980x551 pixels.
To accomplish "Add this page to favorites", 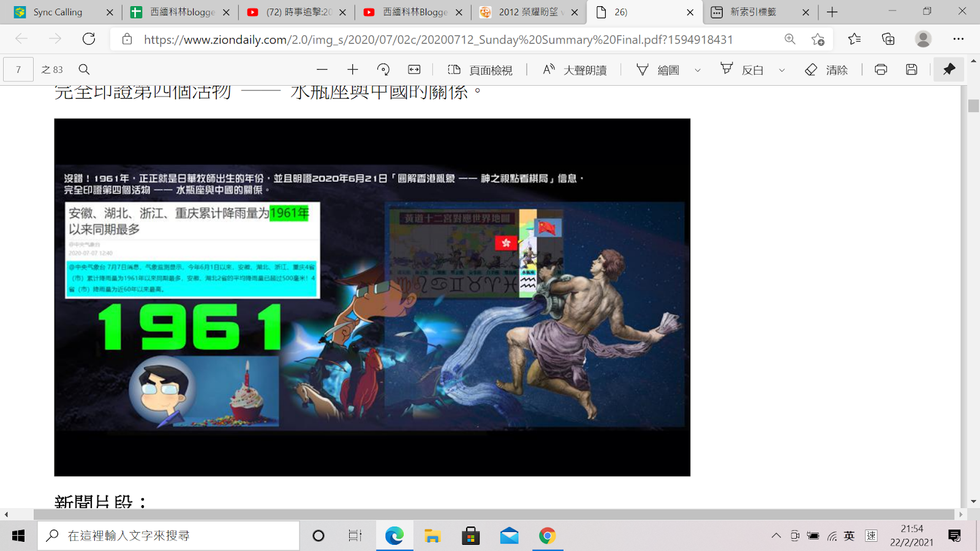I will click(x=818, y=39).
